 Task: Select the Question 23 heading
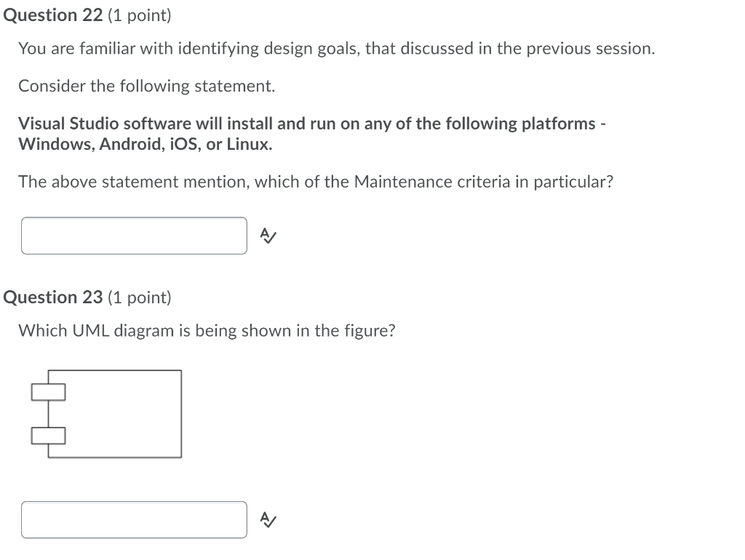point(51,297)
